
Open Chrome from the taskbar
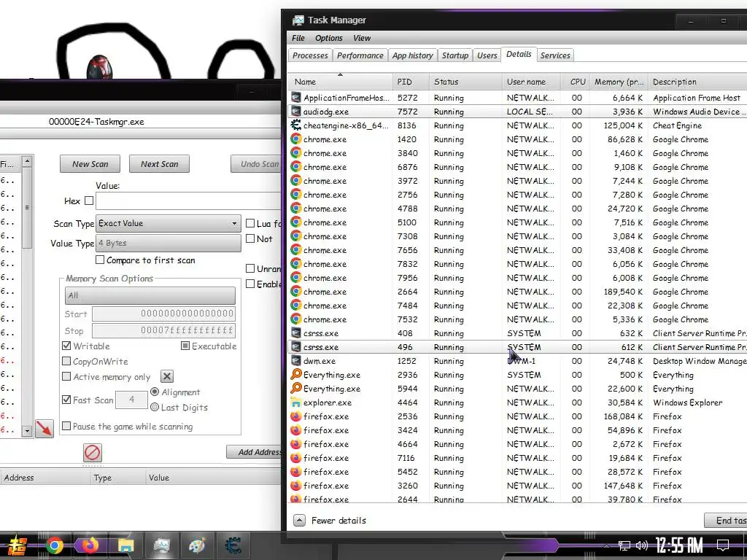(x=54, y=545)
